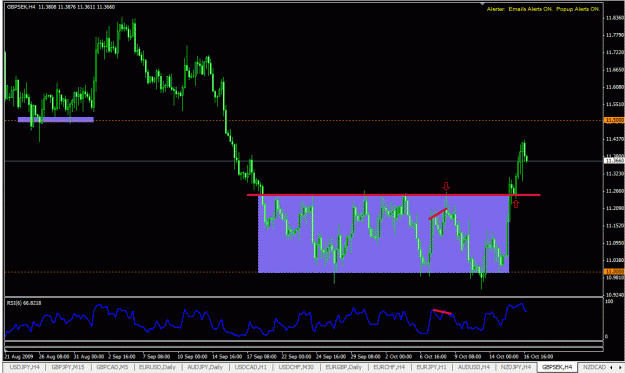This screenshot has width=625, height=373.
Task: Click the 6 Oct 16:00 time label
Action: [x=433, y=357]
